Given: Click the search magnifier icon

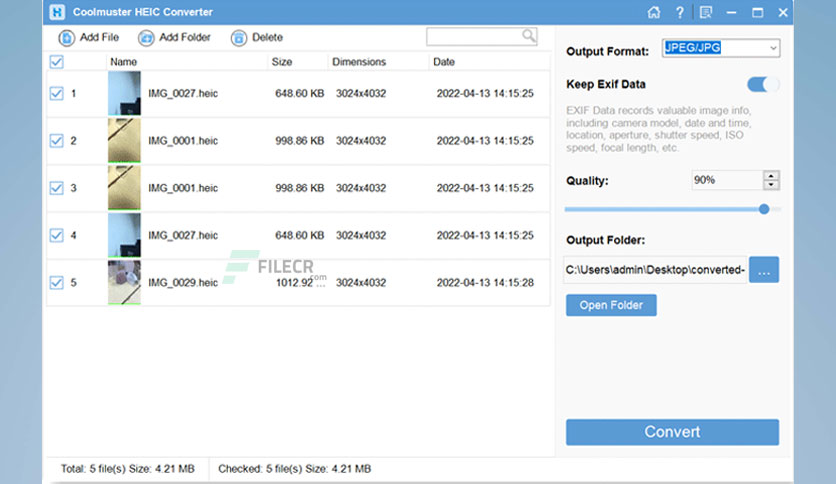Looking at the screenshot, I should pos(528,36).
